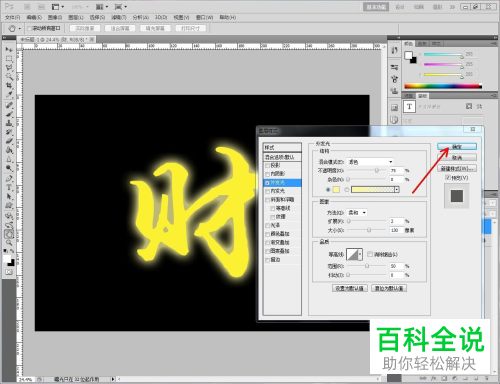Select the Rectangular Marquee tool
Screen dimensions: 500x384
point(9,59)
